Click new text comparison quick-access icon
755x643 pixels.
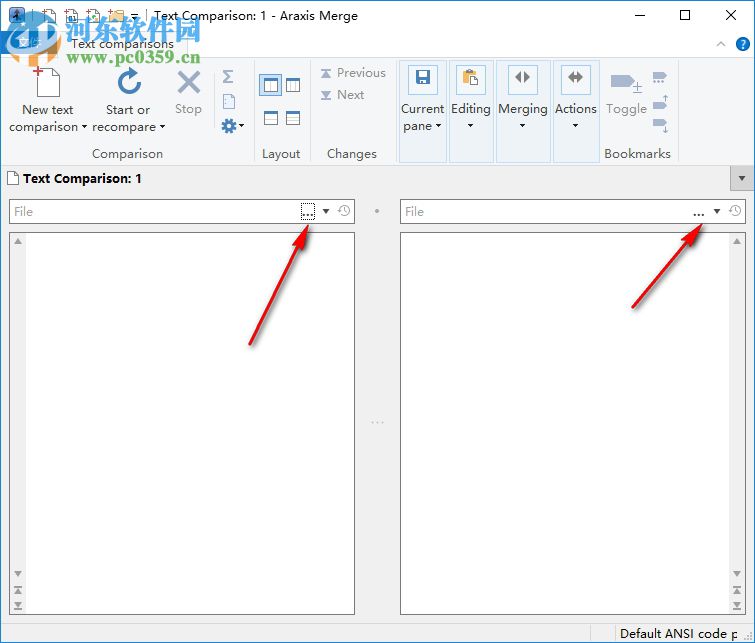tap(49, 15)
